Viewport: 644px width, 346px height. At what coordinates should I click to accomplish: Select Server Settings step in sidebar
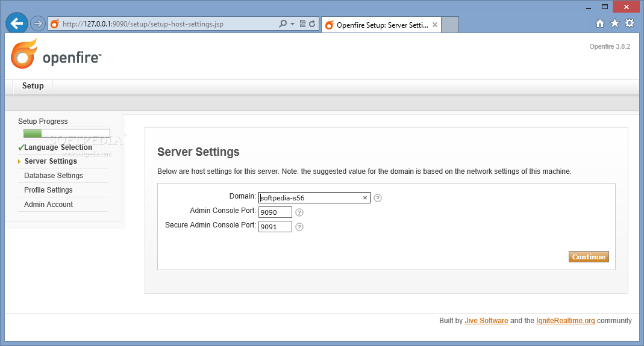pyautogui.click(x=51, y=161)
